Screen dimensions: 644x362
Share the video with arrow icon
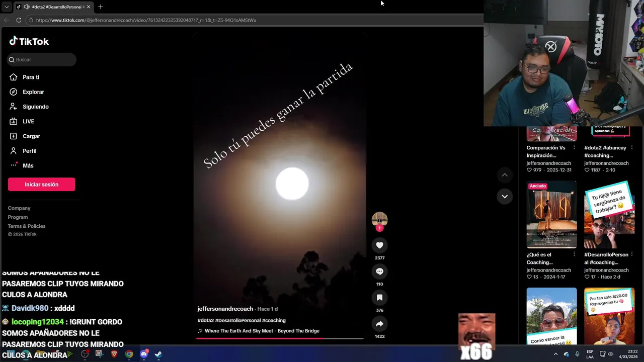click(x=379, y=324)
